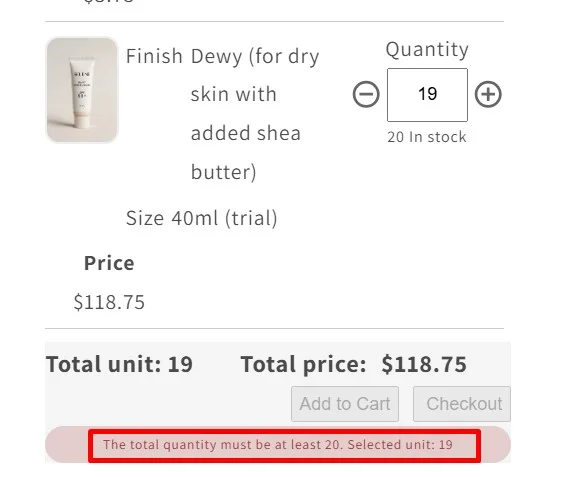Click the Size attribute label
571x477 pixels.
(145, 218)
